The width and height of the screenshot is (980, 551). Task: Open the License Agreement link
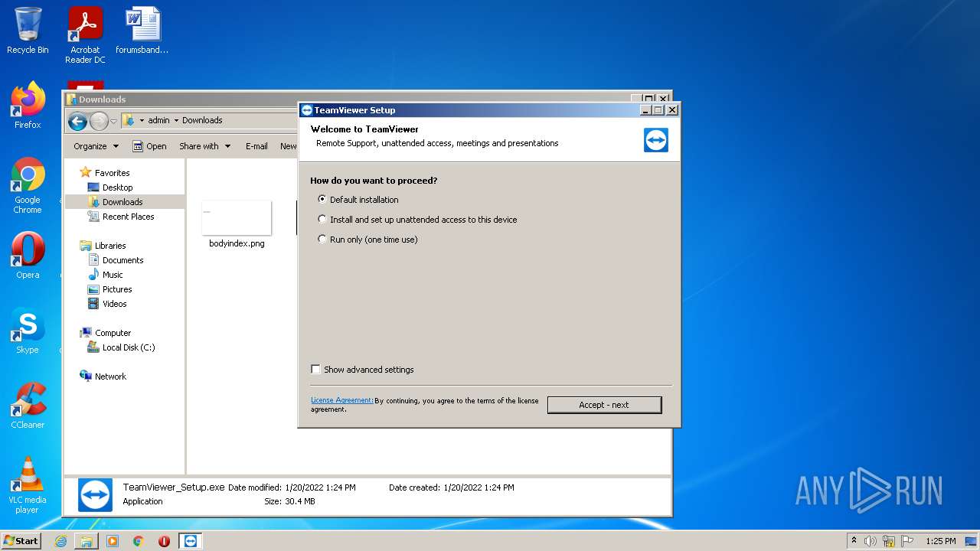[341, 400]
